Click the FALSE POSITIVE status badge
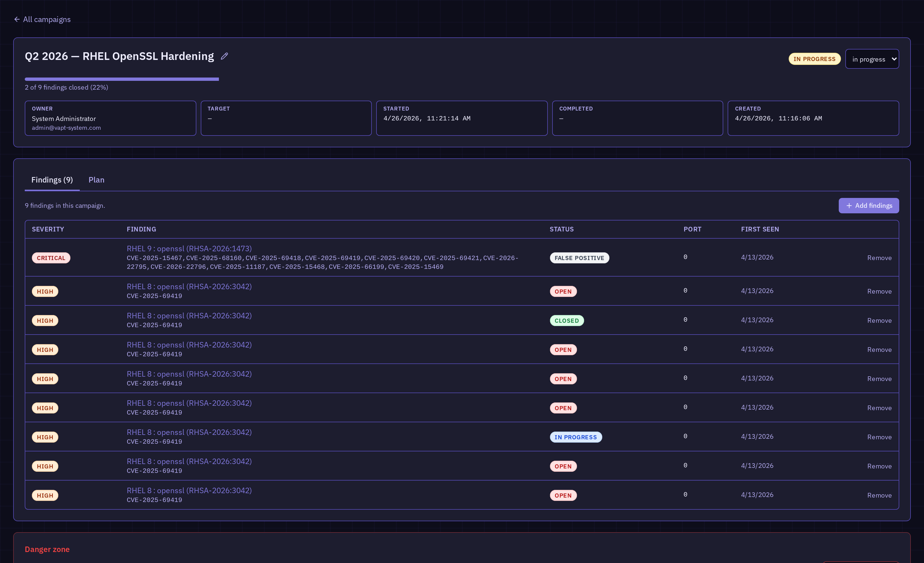Viewport: 924px width, 563px height. (x=579, y=258)
